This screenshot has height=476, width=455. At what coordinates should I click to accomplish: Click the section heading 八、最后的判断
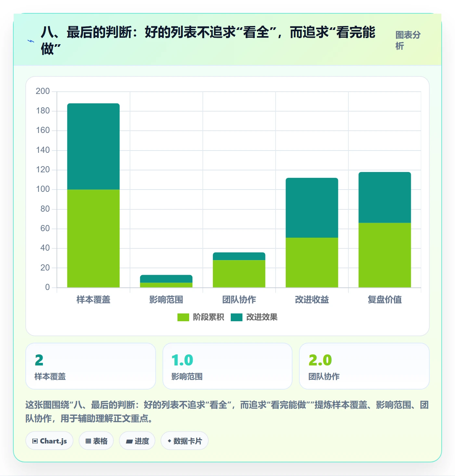208,40
